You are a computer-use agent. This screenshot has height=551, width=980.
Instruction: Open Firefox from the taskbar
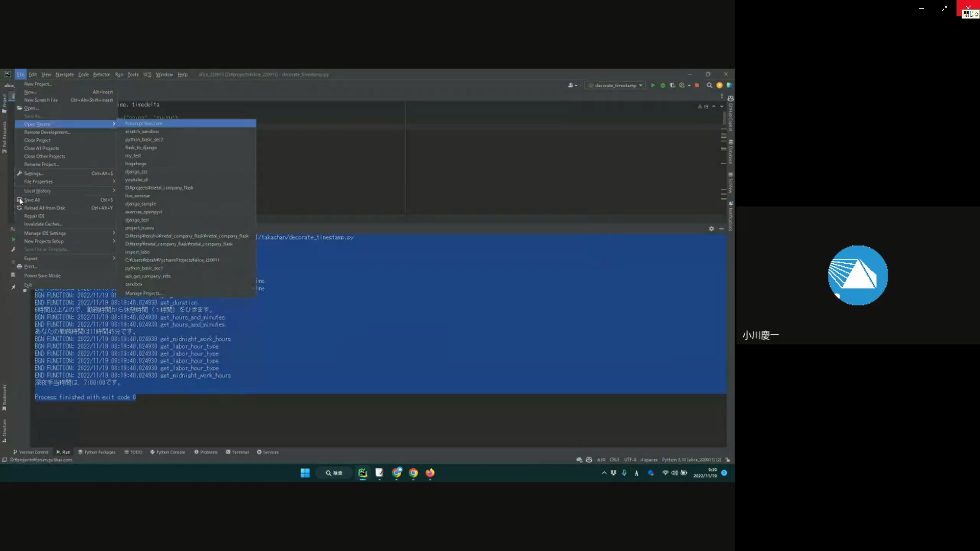click(x=430, y=473)
